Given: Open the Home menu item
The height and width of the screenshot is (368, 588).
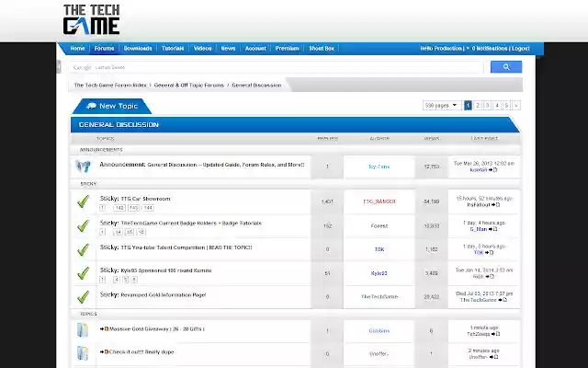Looking at the screenshot, I should pos(77,49).
